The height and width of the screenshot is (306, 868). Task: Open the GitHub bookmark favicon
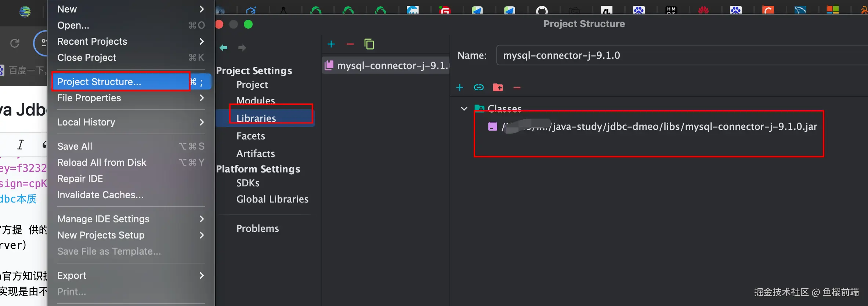542,10
